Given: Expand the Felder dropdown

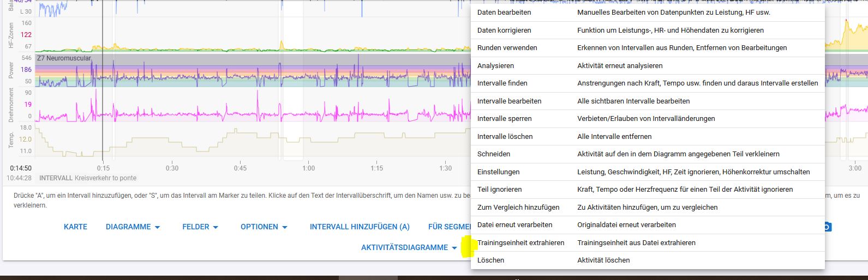Looking at the screenshot, I should (200, 227).
